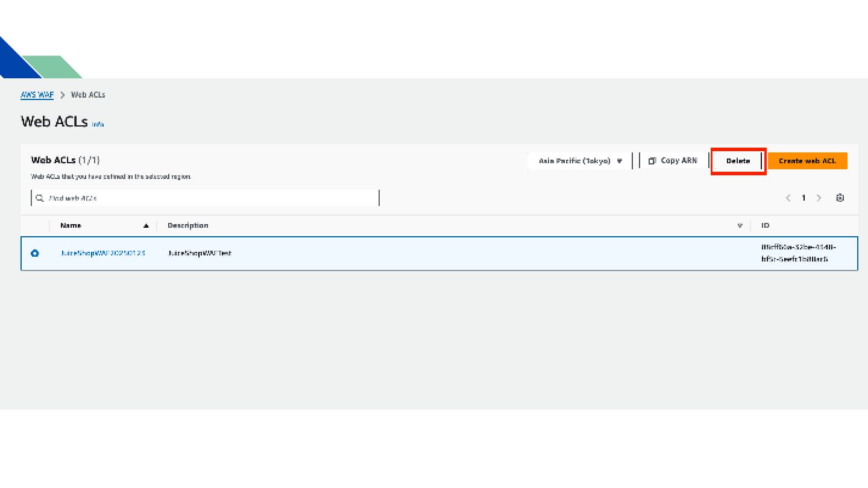Delete the selected web ACL

click(x=738, y=161)
